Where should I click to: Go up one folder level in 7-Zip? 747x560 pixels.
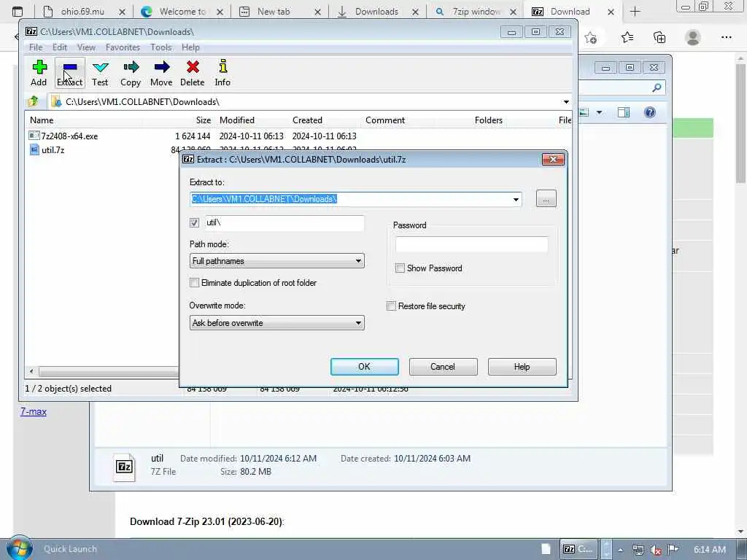[x=34, y=101]
